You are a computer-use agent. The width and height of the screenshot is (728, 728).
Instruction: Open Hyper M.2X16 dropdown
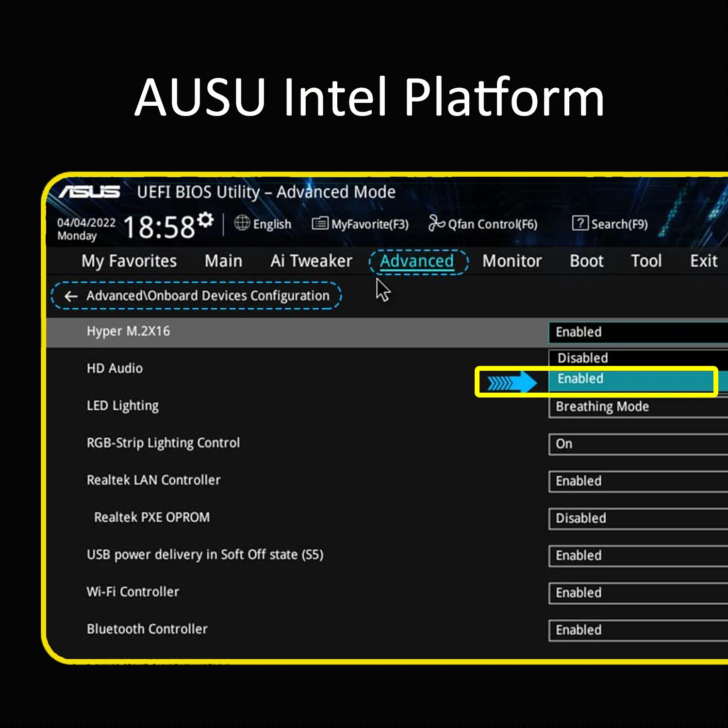(638, 332)
